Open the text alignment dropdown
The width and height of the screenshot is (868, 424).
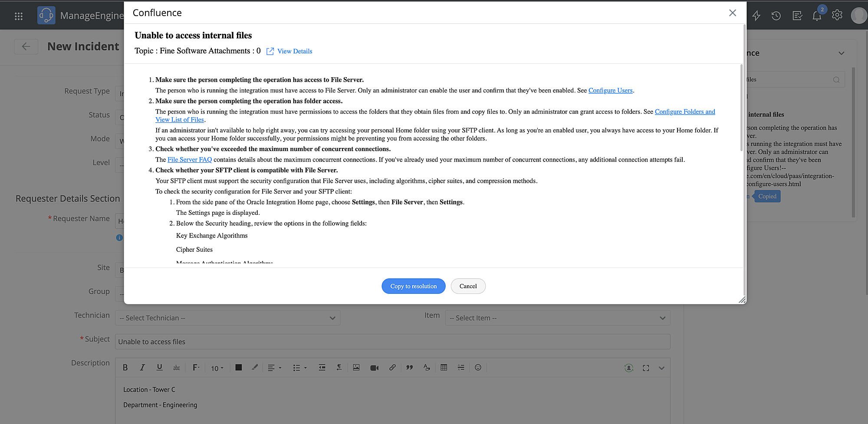coord(274,368)
